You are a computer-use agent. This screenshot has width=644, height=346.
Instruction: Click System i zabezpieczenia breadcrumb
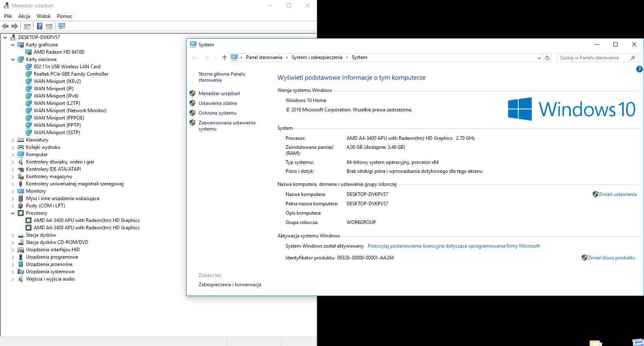[317, 57]
